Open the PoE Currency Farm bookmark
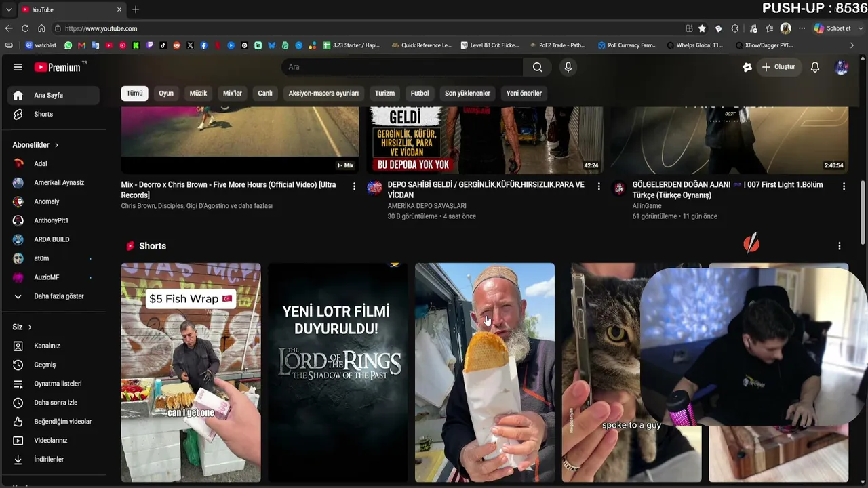The height and width of the screenshot is (488, 868). (x=627, y=45)
